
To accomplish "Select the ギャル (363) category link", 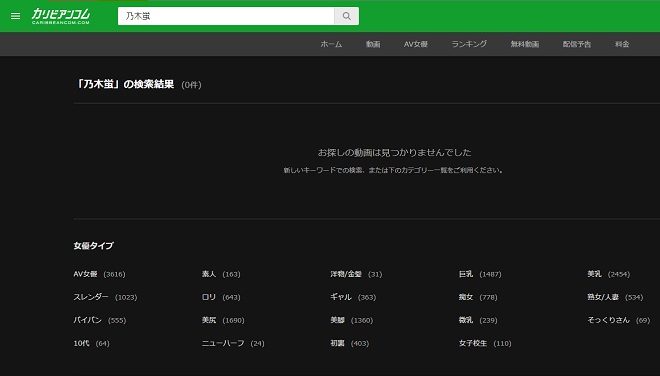I will click(353, 297).
